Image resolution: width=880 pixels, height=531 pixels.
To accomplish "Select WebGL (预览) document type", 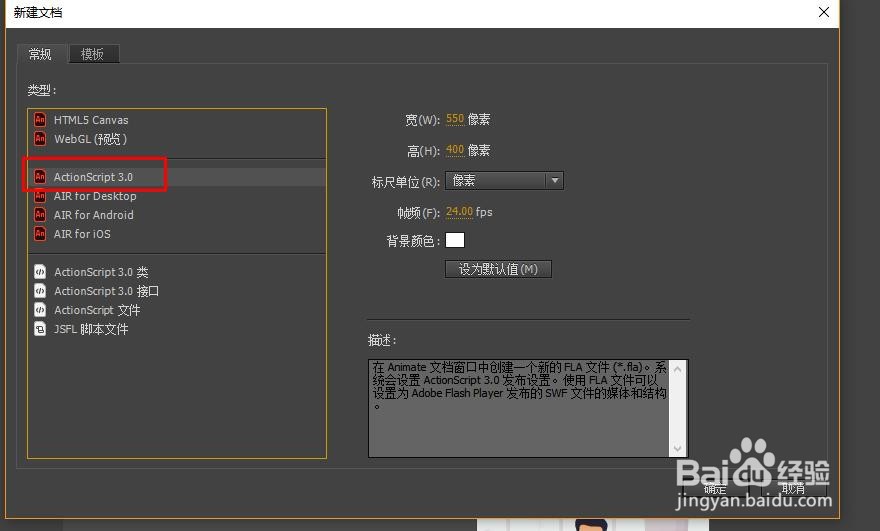I will (x=177, y=139).
